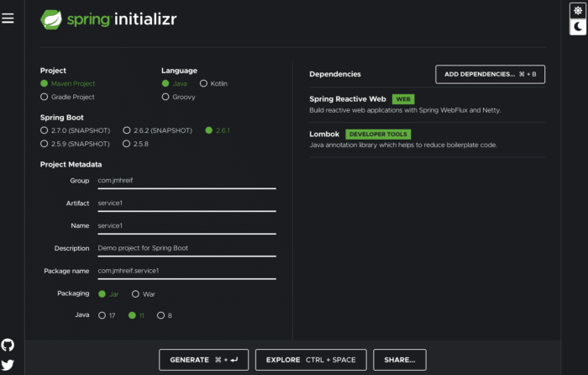Viewport: 588px width, 375px height.
Task: Click the Spring Initializr logo
Action: click(x=108, y=19)
